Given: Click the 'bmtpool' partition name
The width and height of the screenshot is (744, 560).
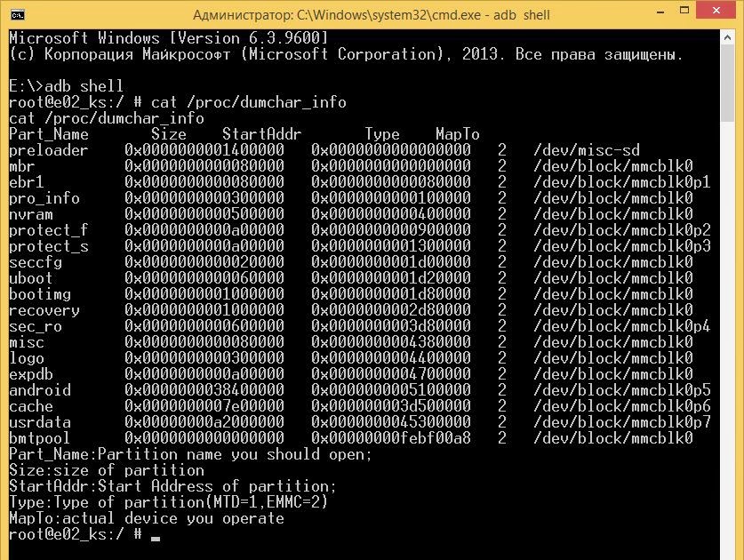Looking at the screenshot, I should tap(40, 438).
